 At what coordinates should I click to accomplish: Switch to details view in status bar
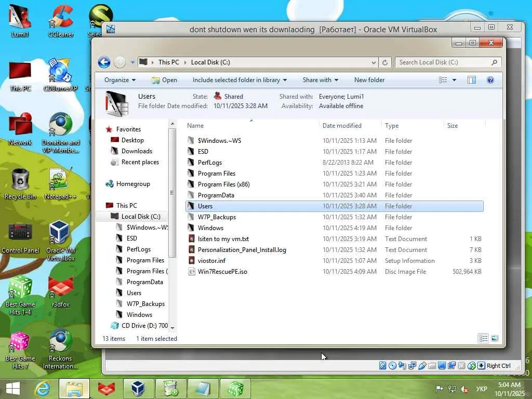click(x=483, y=338)
